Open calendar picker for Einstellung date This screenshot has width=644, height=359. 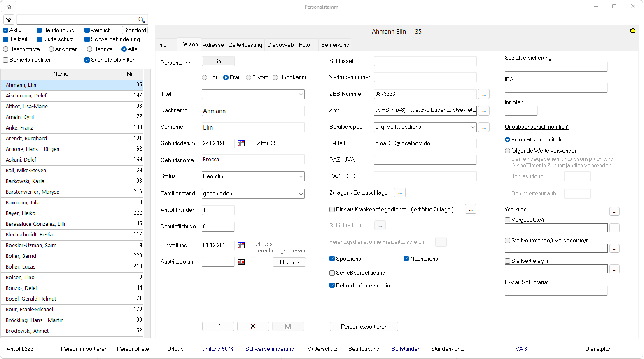click(241, 246)
